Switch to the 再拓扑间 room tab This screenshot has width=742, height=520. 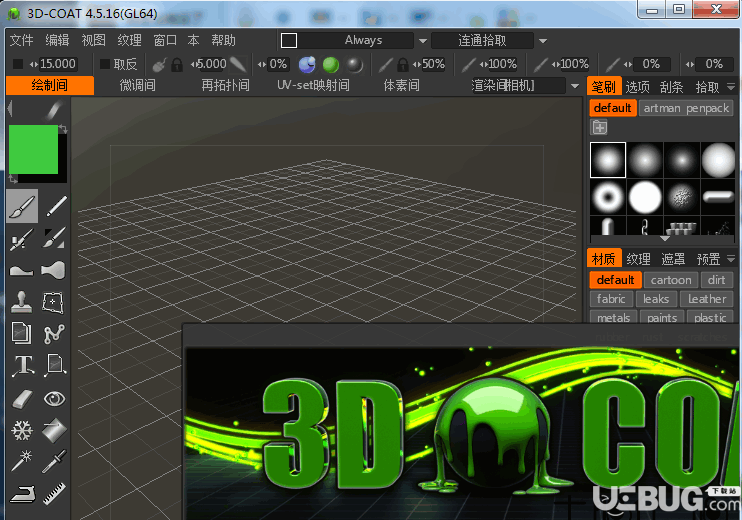(x=225, y=85)
